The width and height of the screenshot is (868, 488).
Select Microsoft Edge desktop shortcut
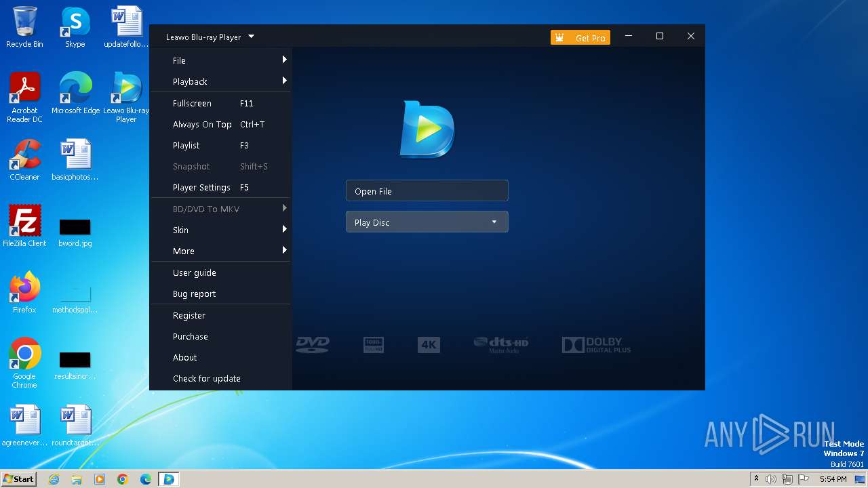tap(75, 94)
